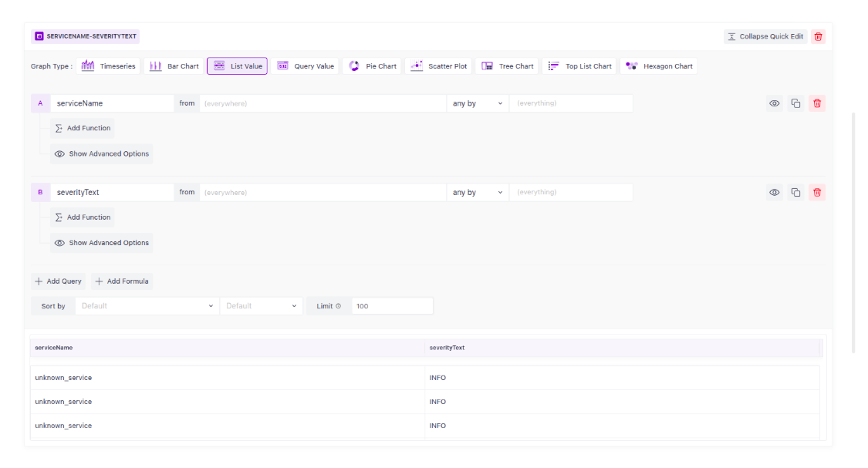Image resolution: width=868 pixels, height=468 pixels.
Task: Duplicate query B using copy icon
Action: [x=795, y=193]
